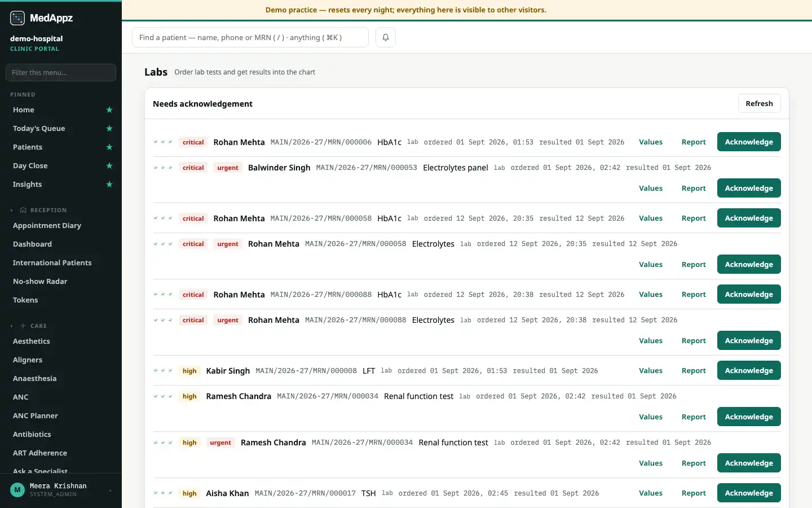Acknowledge Rohan Mehta HbA1c MRN/000088
Image resolution: width=812 pixels, height=508 pixels.
pos(749,294)
